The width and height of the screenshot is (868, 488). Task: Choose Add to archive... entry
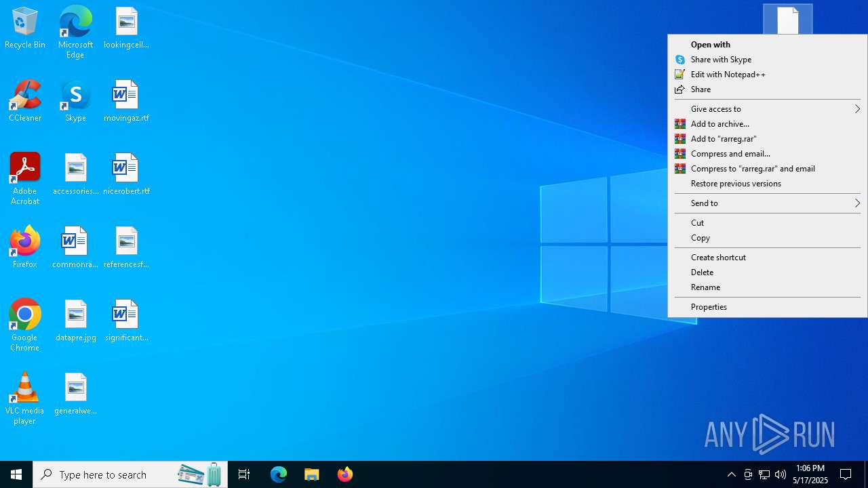pos(768,124)
